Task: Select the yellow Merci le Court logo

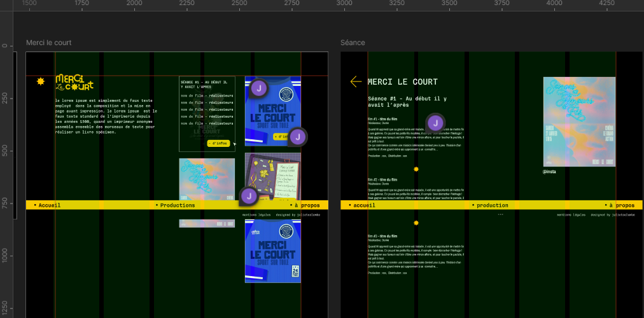Action: 74,82
